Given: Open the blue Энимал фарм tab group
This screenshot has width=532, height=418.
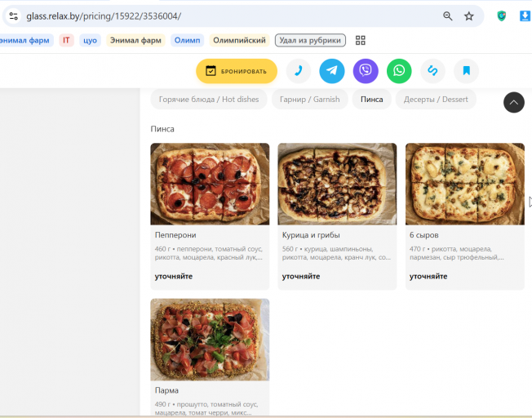Looking at the screenshot, I should (x=25, y=40).
